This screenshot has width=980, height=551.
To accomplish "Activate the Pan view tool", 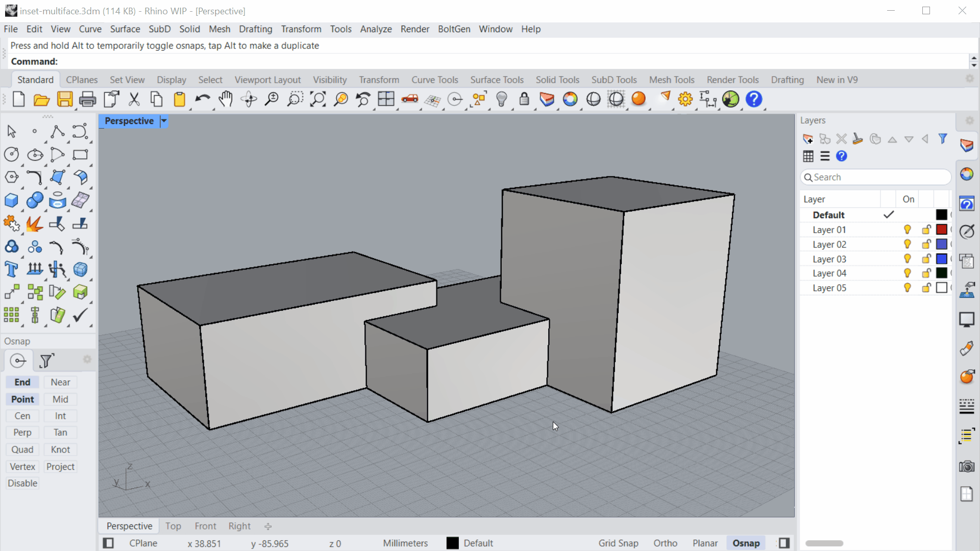I will [225, 99].
